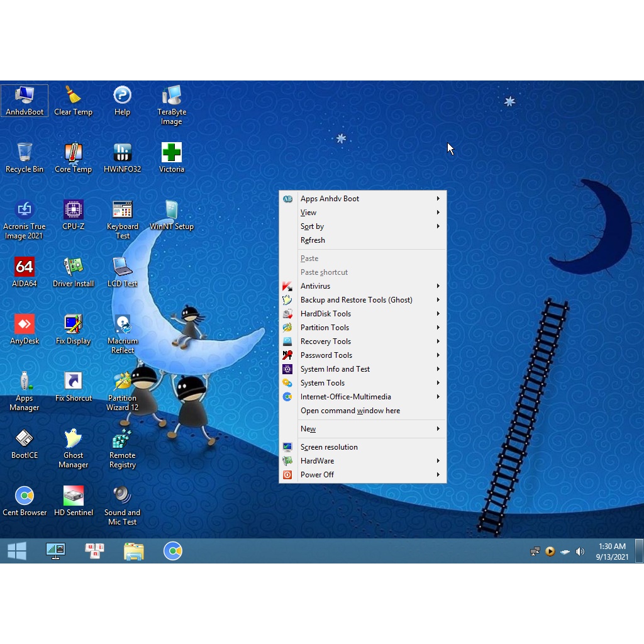Image resolution: width=644 pixels, height=644 pixels.
Task: Launch AnyDesk remote desktop icon
Action: click(25, 329)
